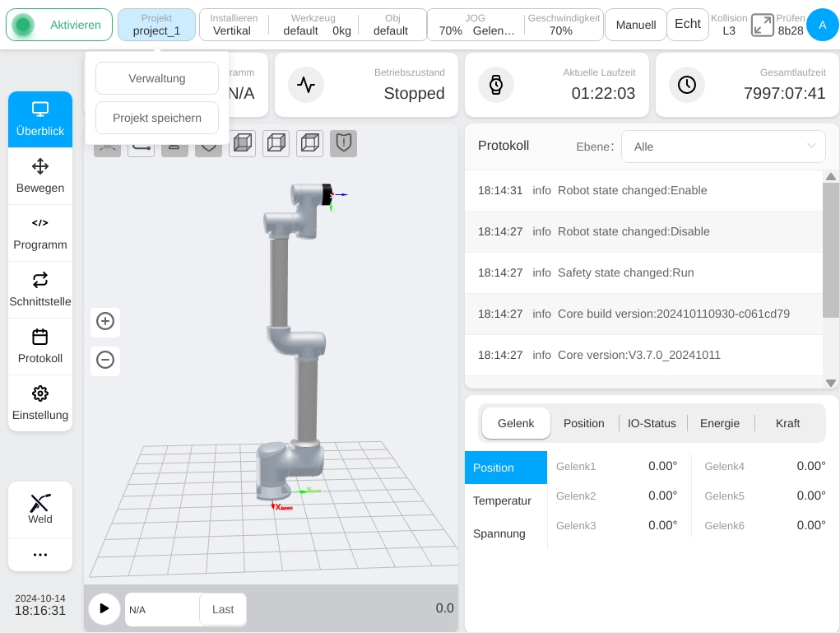Select the Temperatur side tab
This screenshot has width=840, height=633.
tap(506, 500)
